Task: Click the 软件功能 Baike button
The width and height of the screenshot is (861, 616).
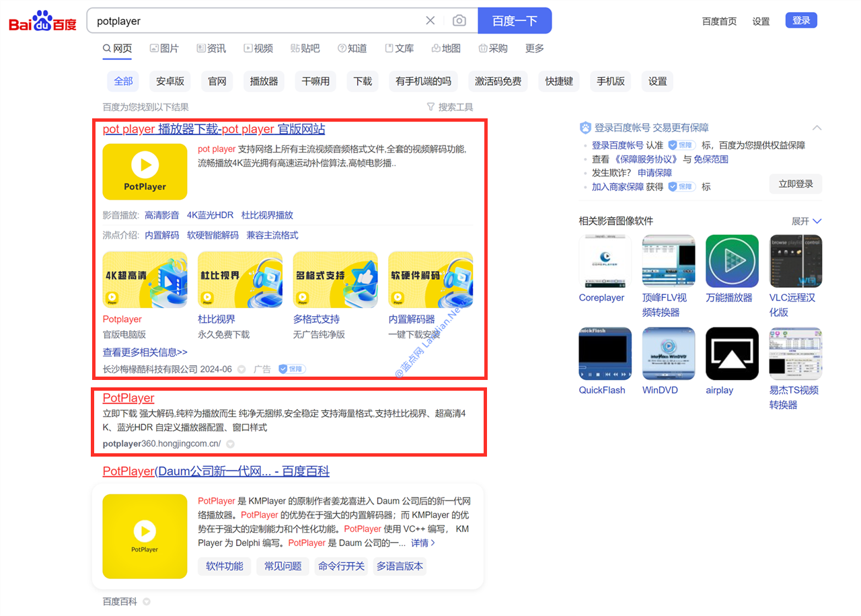Action: pos(225,566)
